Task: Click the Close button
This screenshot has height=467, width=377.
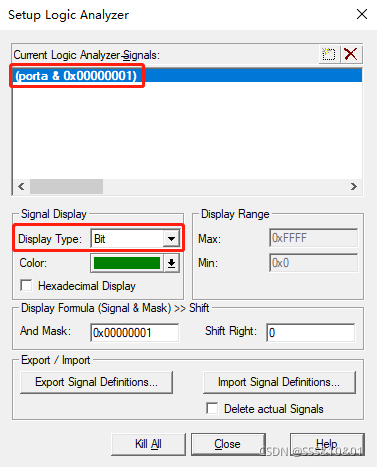Action: tap(228, 444)
